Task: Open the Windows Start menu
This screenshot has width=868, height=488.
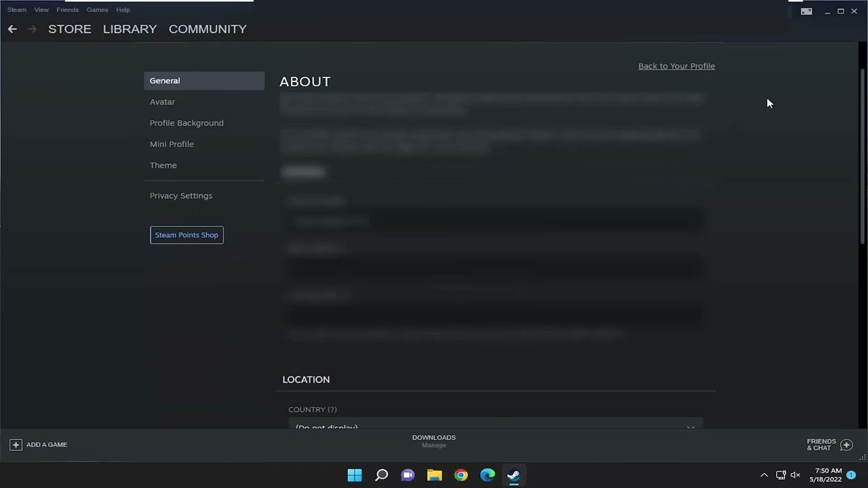Action: coord(355,475)
